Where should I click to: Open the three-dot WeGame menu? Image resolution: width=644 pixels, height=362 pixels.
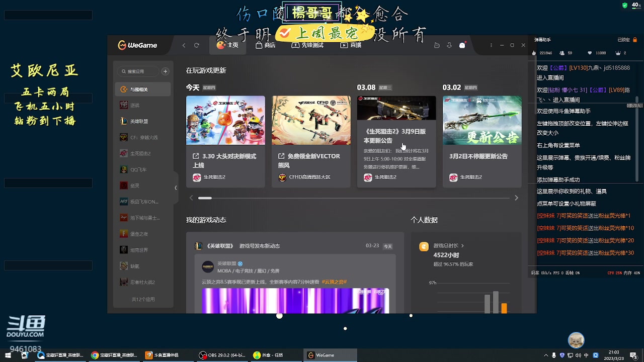coord(491,45)
